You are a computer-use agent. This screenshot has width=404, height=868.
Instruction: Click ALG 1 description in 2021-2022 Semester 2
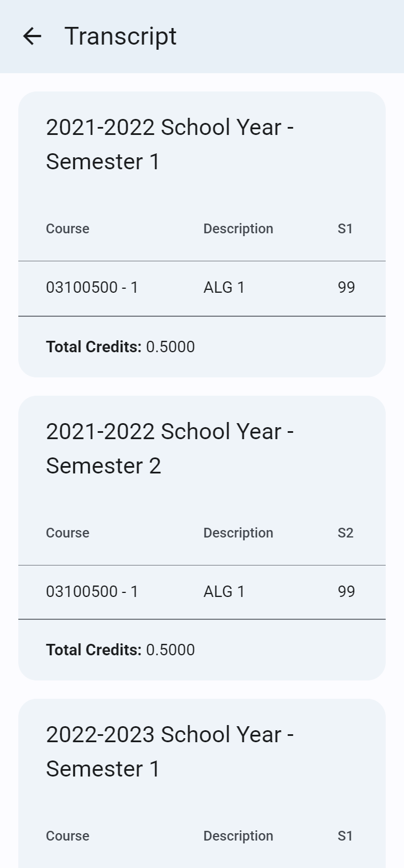pos(224,591)
